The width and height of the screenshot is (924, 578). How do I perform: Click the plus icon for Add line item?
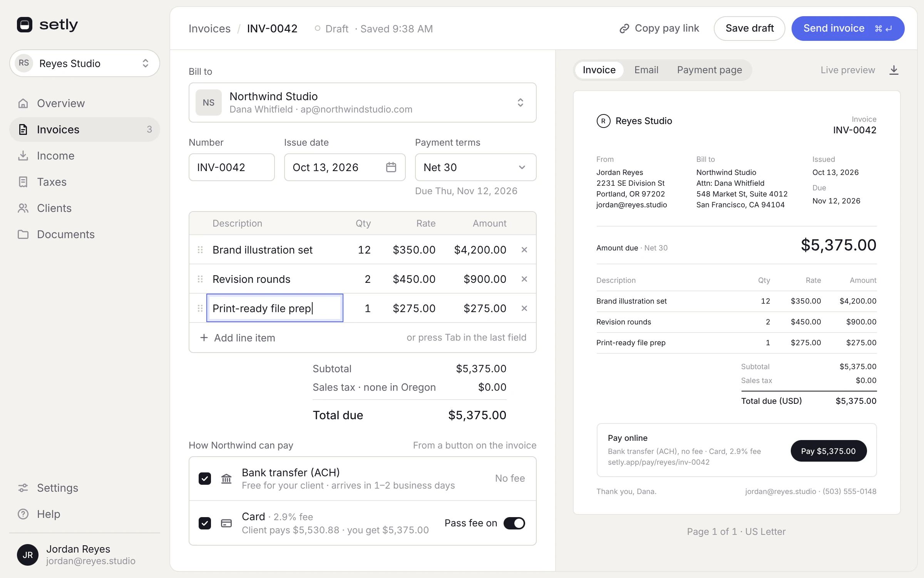[204, 338]
